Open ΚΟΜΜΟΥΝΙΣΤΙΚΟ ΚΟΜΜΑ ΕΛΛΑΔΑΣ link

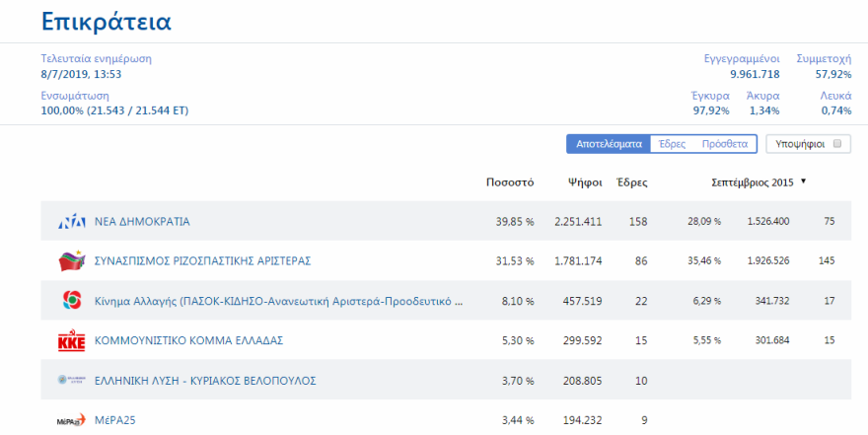188,340
